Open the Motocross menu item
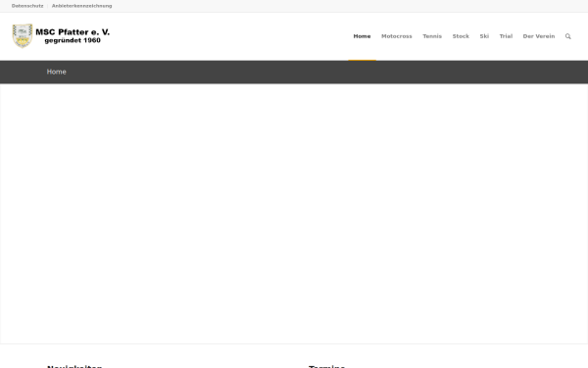 [396, 36]
